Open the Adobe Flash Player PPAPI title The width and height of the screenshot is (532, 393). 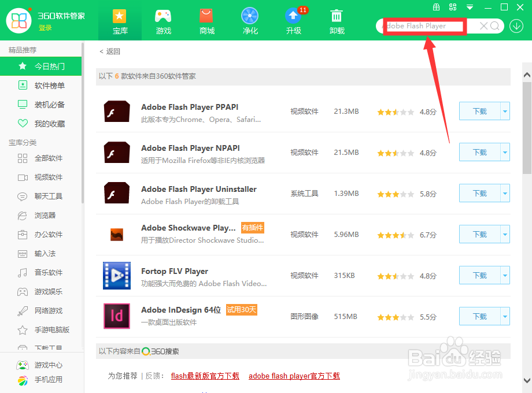click(x=190, y=107)
